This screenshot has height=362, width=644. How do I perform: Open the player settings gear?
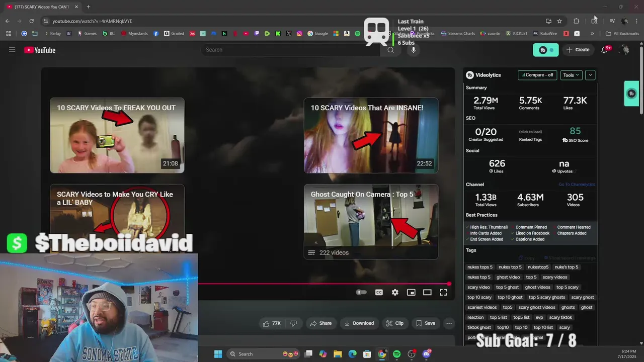pos(395,292)
